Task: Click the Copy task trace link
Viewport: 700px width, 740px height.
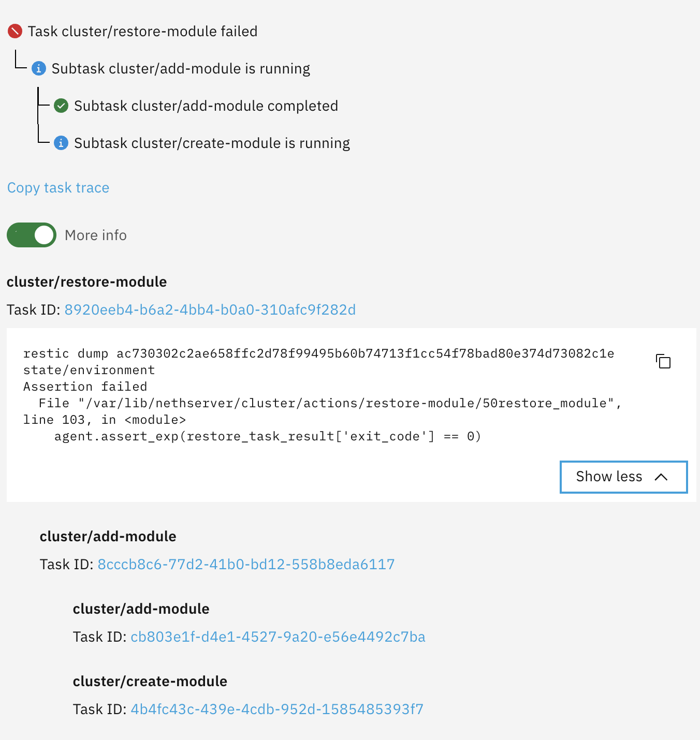Action: (59, 187)
